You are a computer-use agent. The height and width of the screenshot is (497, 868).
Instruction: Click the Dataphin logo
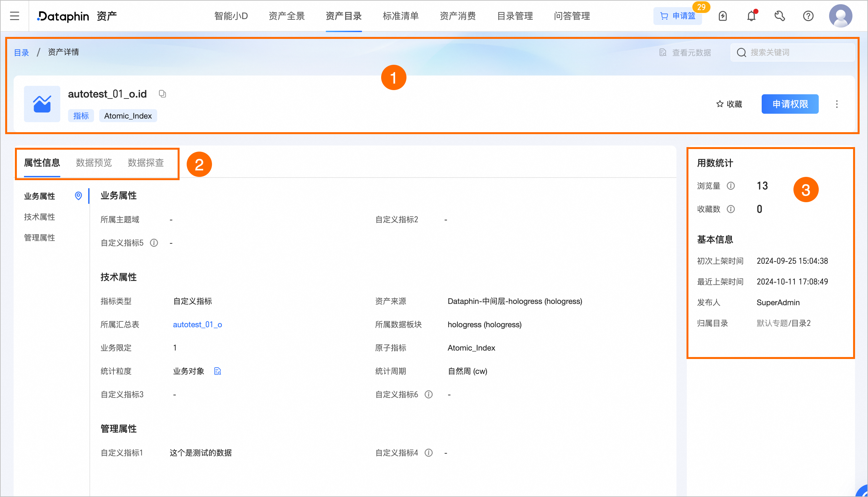tap(63, 16)
